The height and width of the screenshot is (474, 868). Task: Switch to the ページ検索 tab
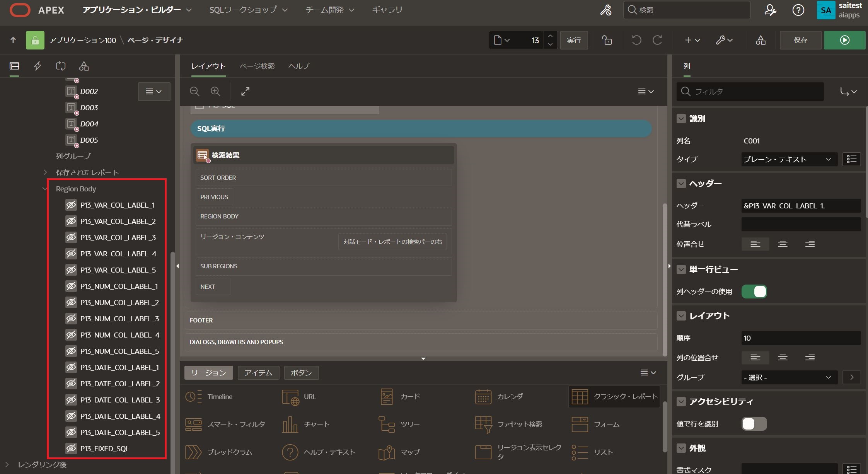(x=257, y=66)
